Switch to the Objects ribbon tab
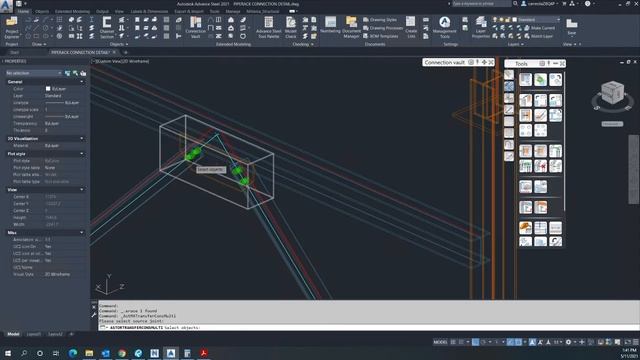The width and height of the screenshot is (640, 360). click(42, 11)
